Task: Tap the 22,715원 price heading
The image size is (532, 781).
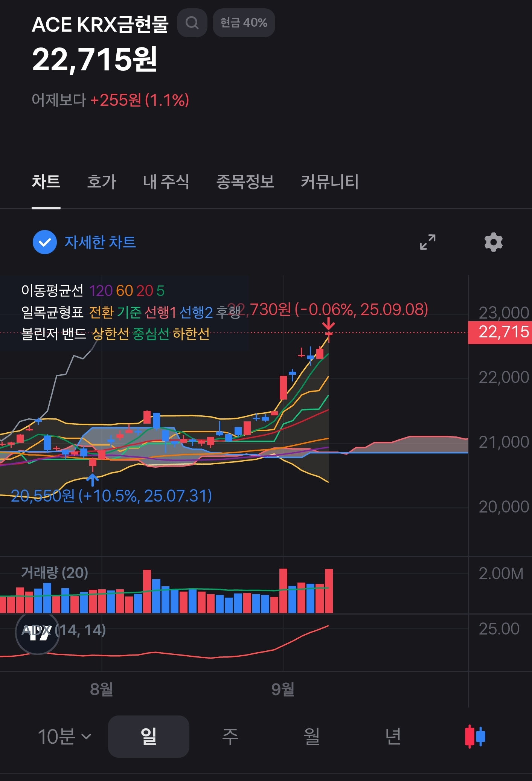Action: pos(95,59)
